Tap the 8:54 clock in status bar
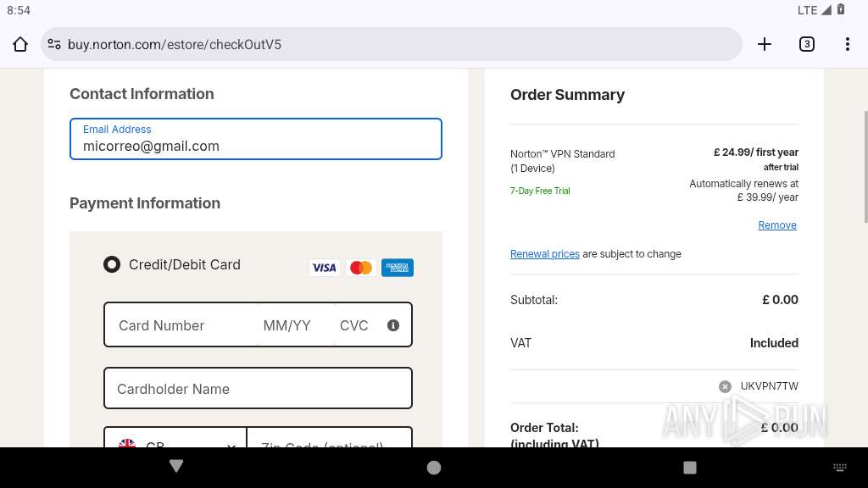 coord(19,10)
